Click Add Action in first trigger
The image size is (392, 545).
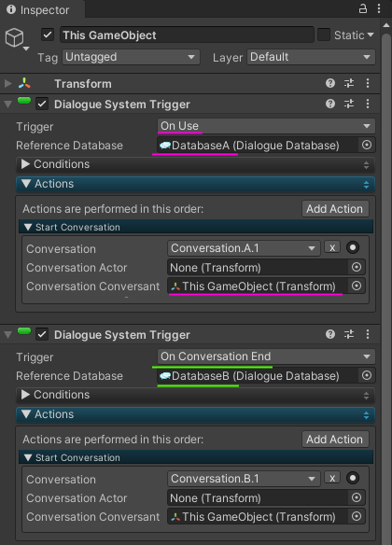[335, 209]
